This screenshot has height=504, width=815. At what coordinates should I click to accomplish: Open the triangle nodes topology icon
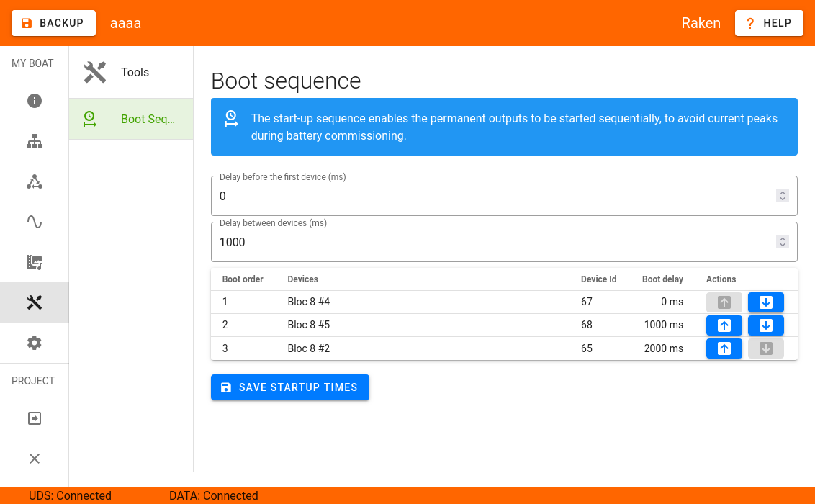pyautogui.click(x=35, y=182)
